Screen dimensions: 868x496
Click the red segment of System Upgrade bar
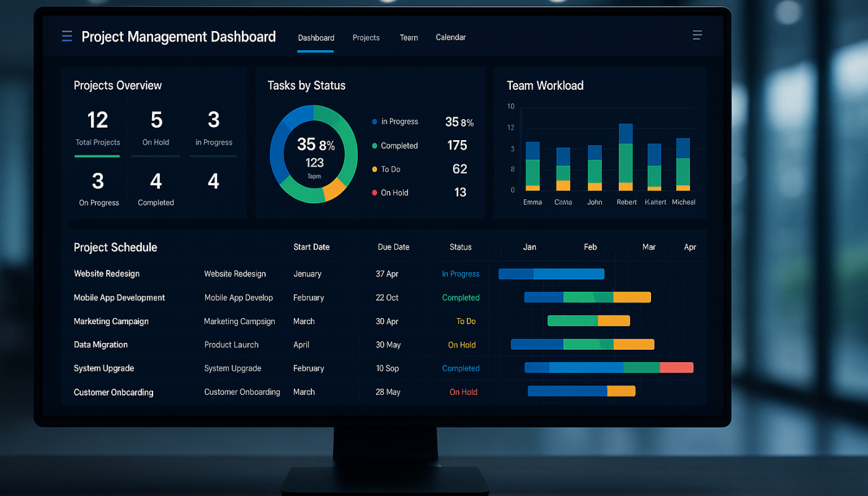[676, 368]
